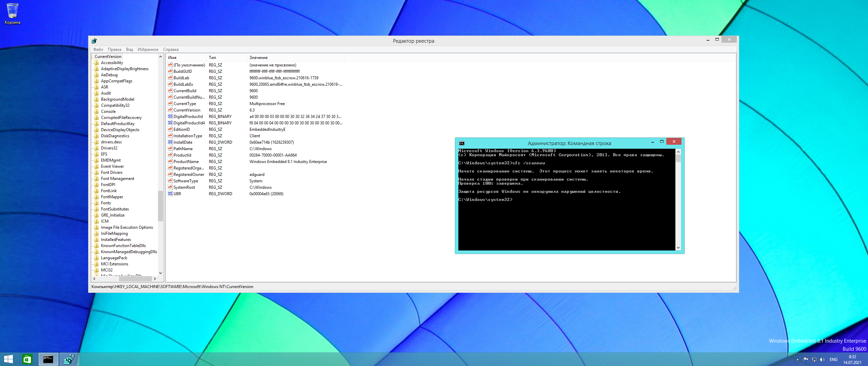
Task: Click the registry path in the status bar
Action: [172, 287]
